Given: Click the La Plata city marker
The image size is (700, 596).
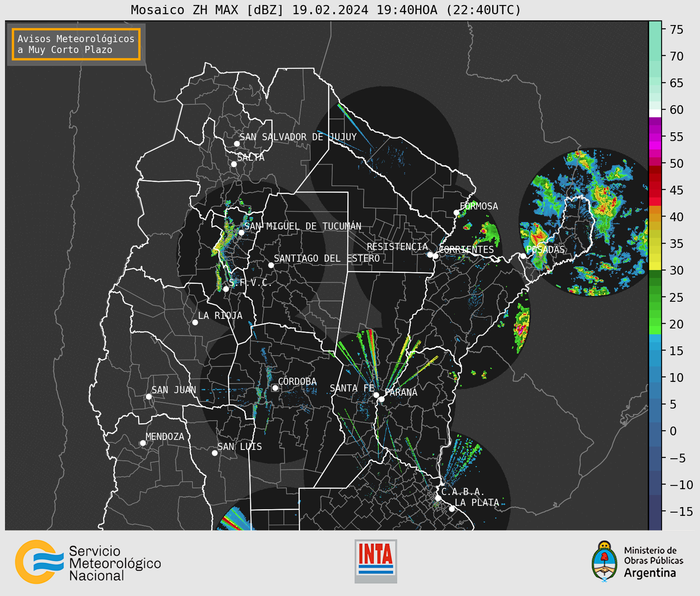Looking at the screenshot, I should 452,509.
